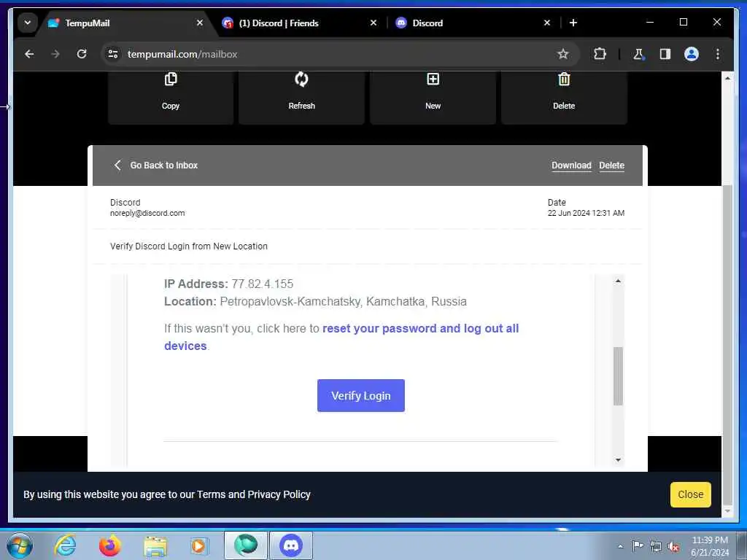Minimize the browser window
Screen dimensions: 747x560
[x=650, y=22]
